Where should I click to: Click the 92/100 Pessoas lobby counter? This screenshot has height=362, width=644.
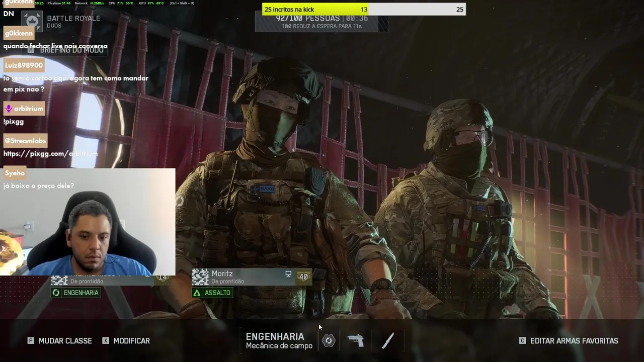click(307, 18)
